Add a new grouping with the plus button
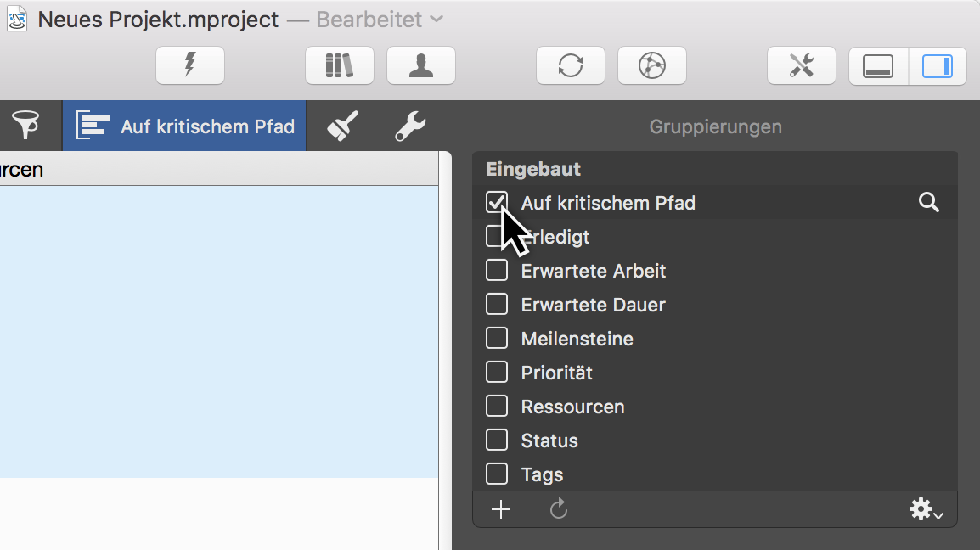980x550 pixels. point(501,509)
